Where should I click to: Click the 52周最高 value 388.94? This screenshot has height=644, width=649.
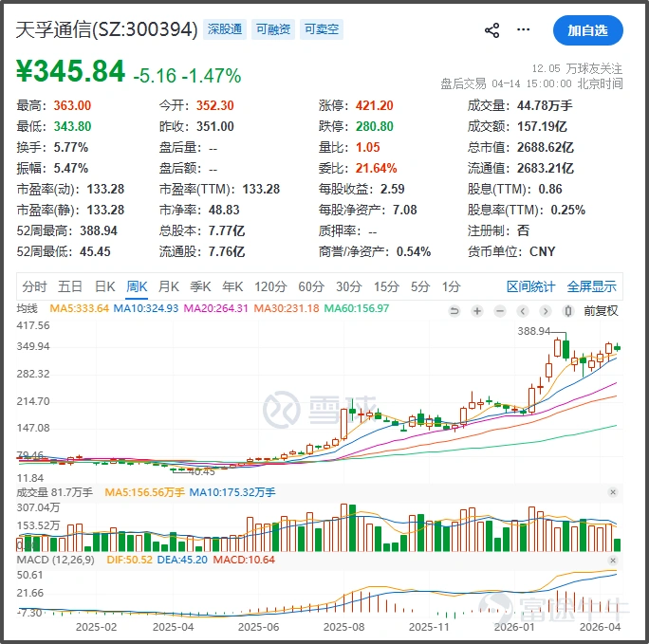click(x=99, y=230)
